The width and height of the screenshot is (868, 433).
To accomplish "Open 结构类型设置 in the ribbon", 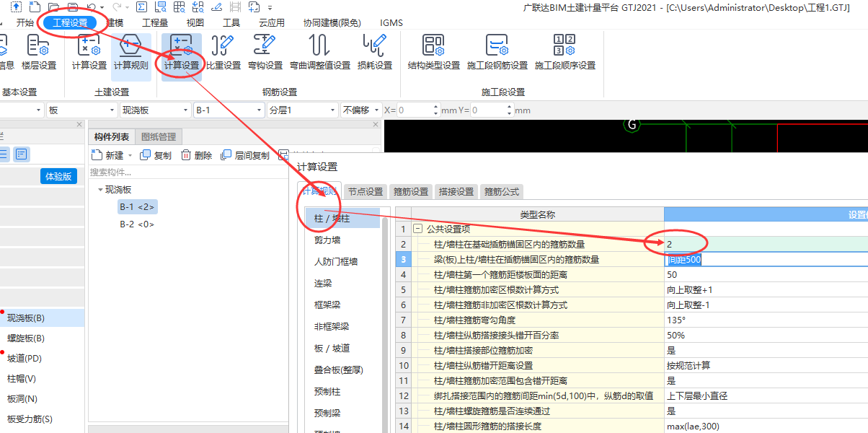I will coord(434,52).
